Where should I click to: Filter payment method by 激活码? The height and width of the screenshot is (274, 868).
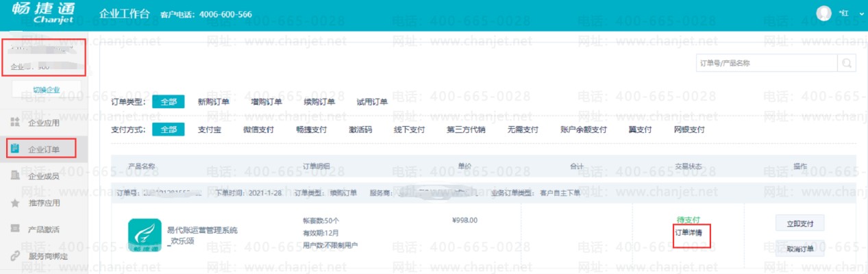(x=360, y=129)
